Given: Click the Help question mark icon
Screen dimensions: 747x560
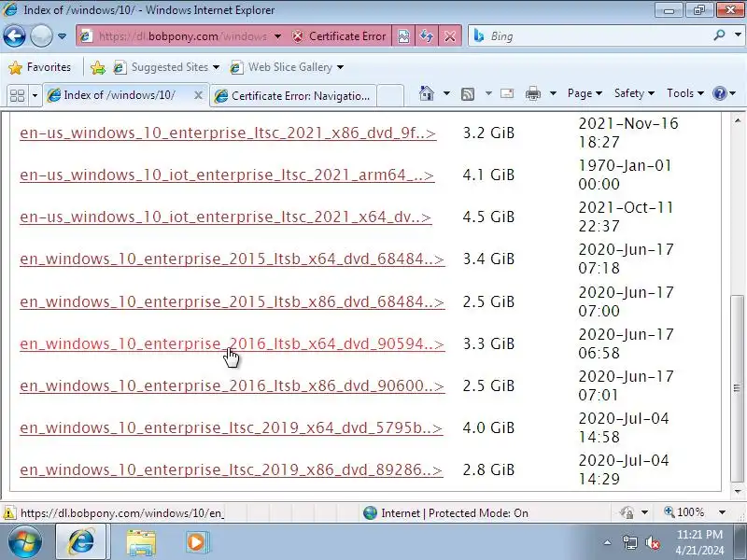Looking at the screenshot, I should click(719, 93).
